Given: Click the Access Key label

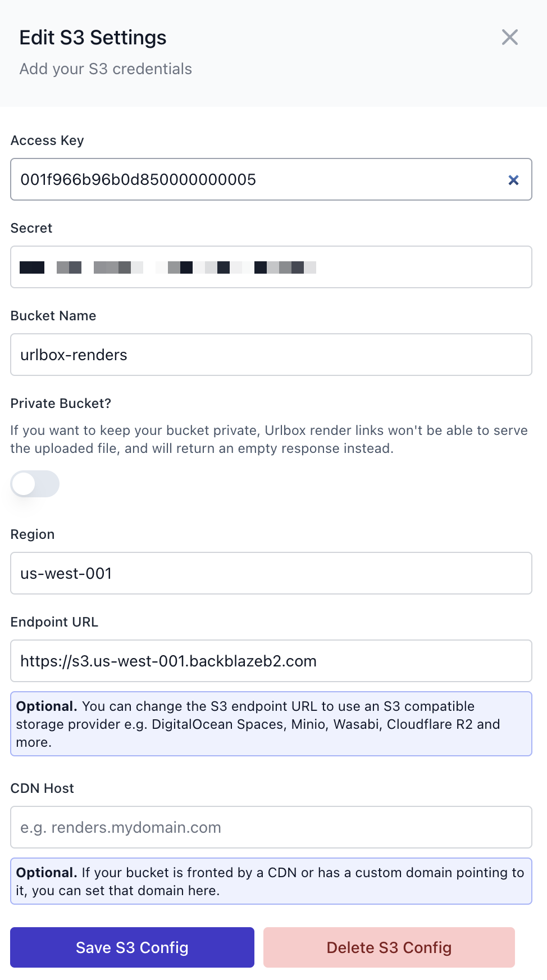Looking at the screenshot, I should point(47,140).
